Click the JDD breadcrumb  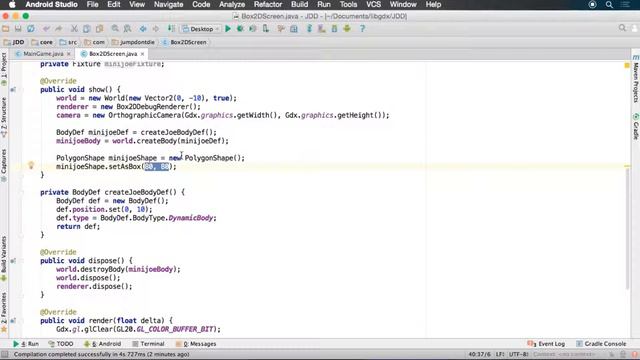point(14,42)
